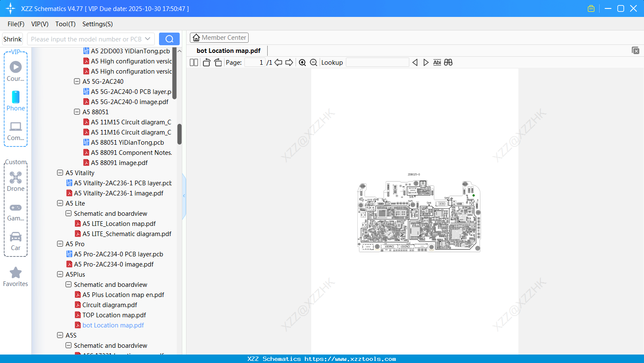Collapse Schematic and boardview under A5Plus
This screenshot has height=363, width=644.
(69, 284)
